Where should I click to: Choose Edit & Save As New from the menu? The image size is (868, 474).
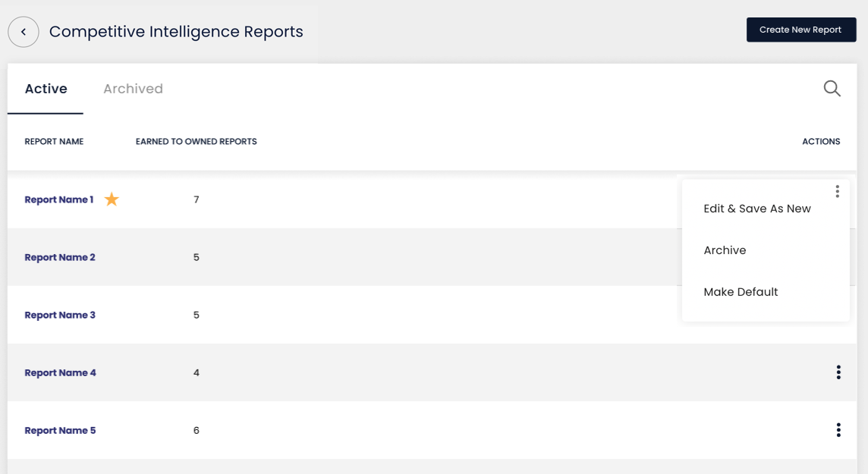[x=756, y=208]
